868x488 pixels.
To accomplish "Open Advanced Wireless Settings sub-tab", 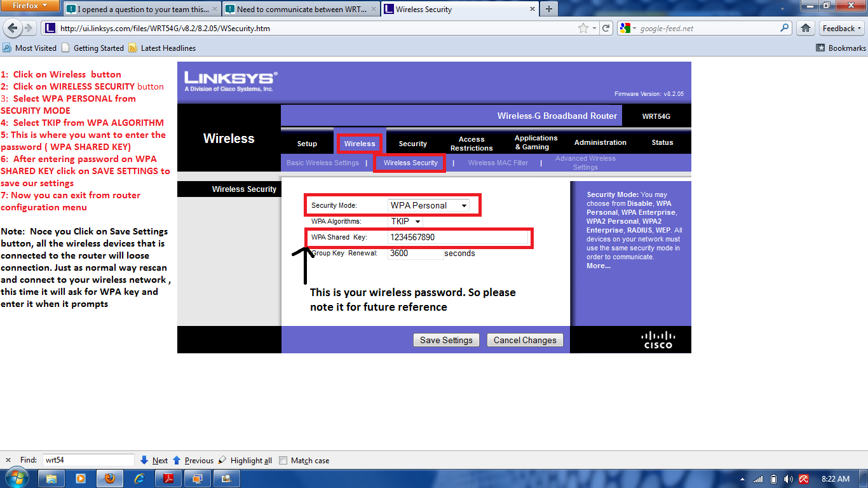I will 585,163.
